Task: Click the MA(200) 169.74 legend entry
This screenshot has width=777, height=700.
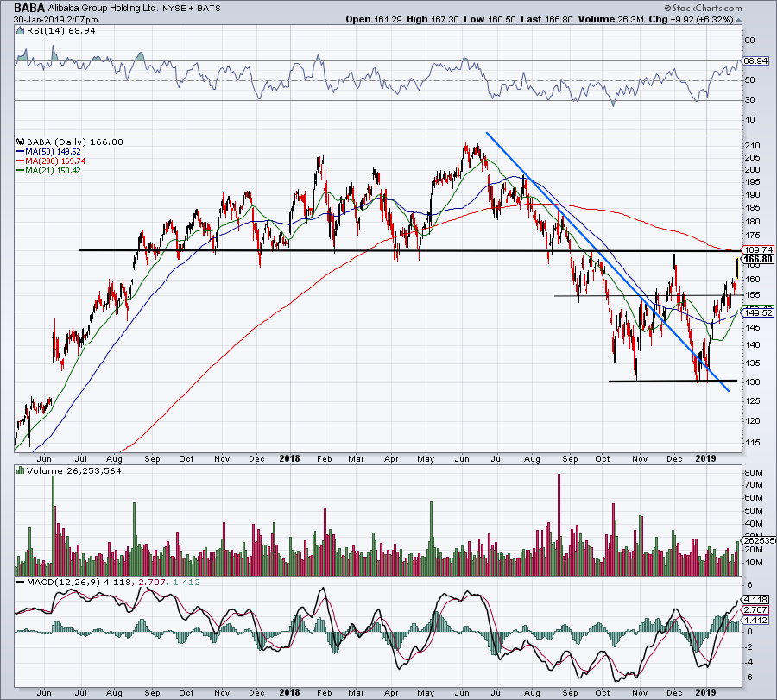Action: point(51,161)
